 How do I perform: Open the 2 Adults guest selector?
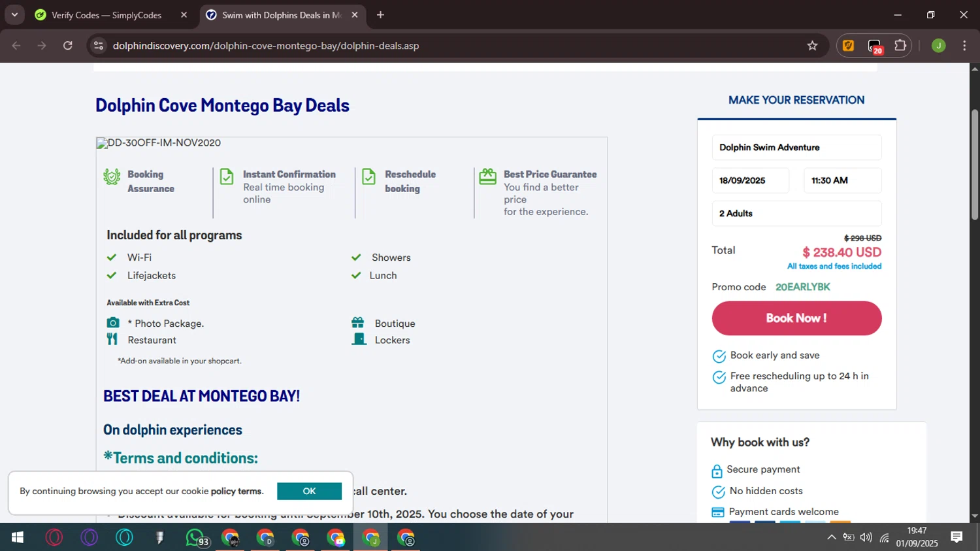[796, 214]
